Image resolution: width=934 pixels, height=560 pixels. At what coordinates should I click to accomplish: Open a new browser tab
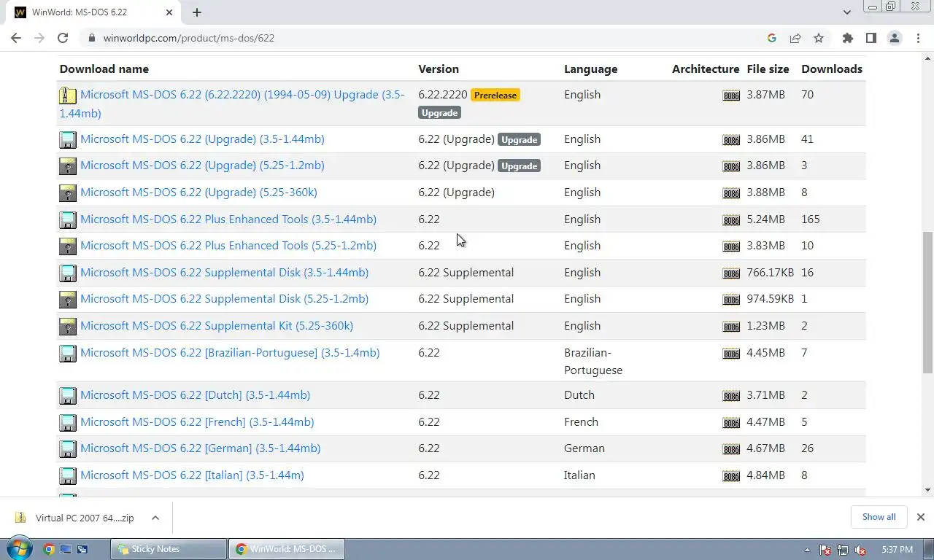[x=197, y=12]
